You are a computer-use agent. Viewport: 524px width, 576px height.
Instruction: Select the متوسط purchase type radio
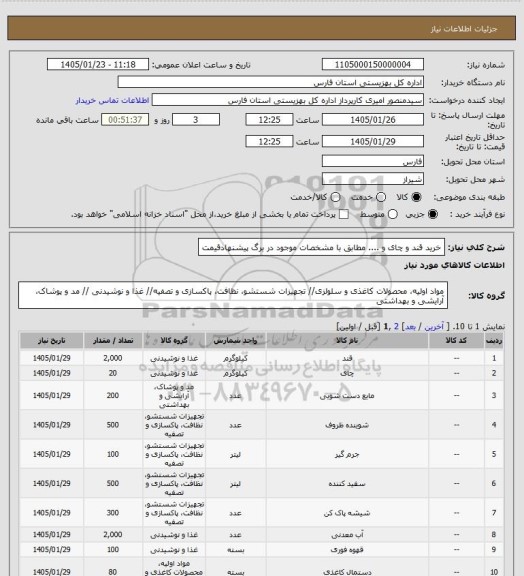pos(393,214)
